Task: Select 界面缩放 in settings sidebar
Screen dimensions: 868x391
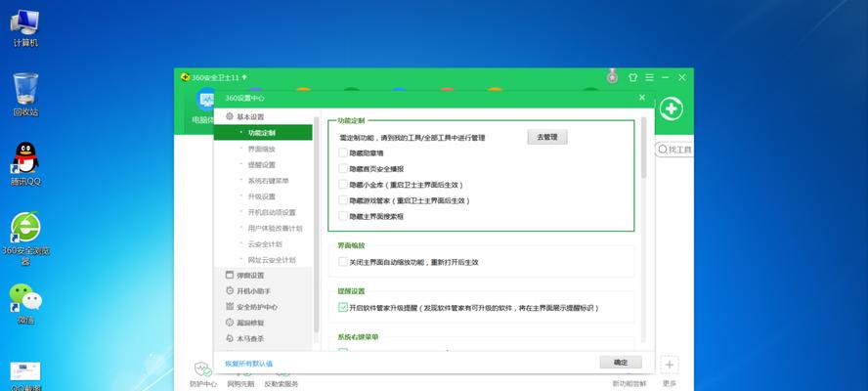Action: (x=264, y=149)
